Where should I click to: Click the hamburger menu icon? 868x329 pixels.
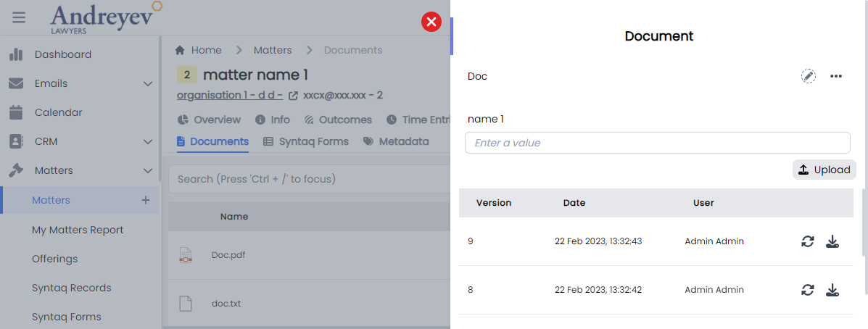pyautogui.click(x=19, y=17)
